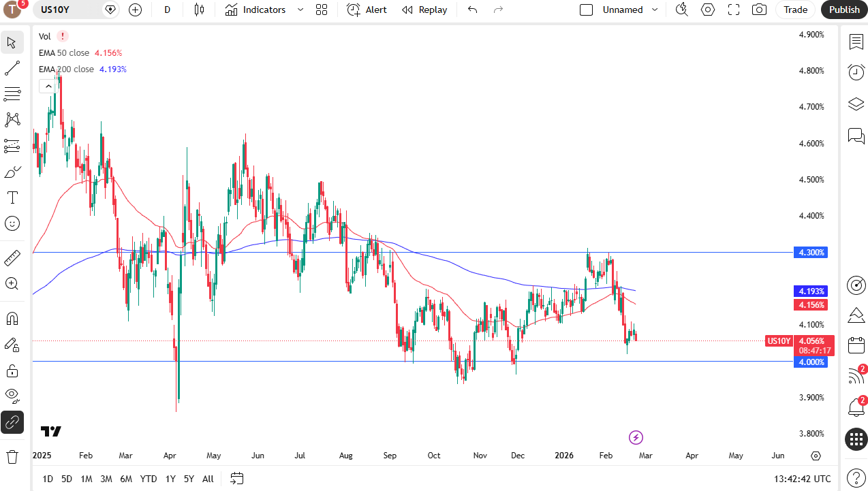
Task: Remove drawings with the trash icon
Action: 12,456
